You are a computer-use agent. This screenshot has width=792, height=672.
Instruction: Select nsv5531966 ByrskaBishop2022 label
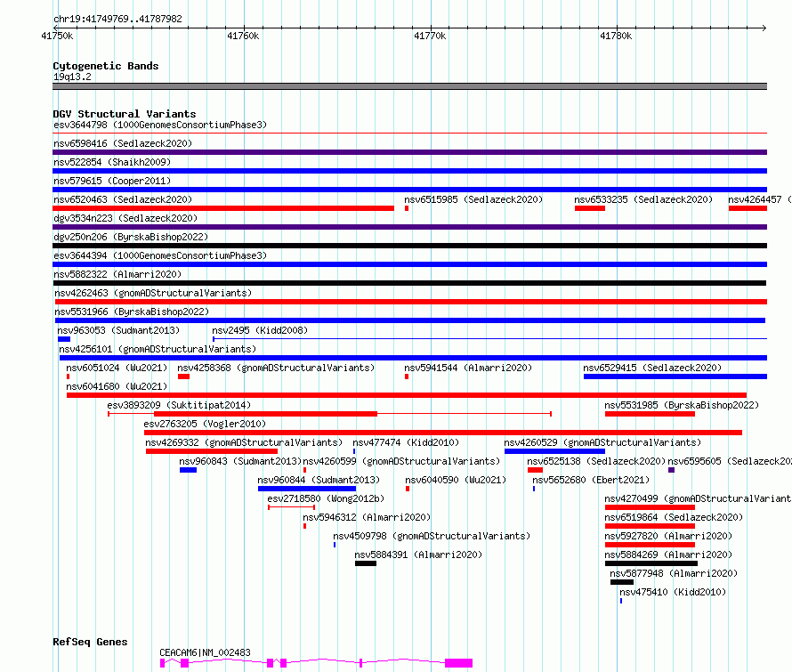pyautogui.click(x=132, y=312)
